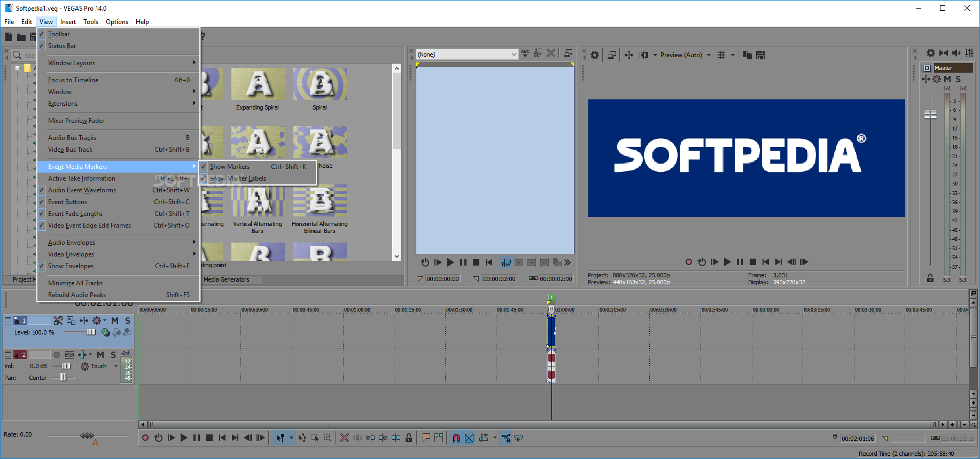Open Track FX icon on video track 1
Viewport: 980px width, 459px height.
point(84,321)
